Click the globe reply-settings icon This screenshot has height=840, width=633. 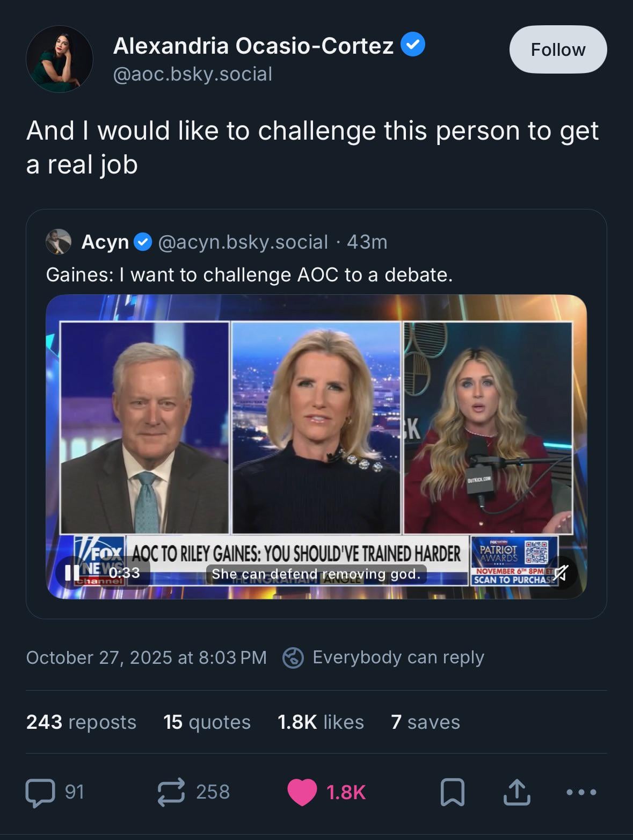[x=293, y=658]
